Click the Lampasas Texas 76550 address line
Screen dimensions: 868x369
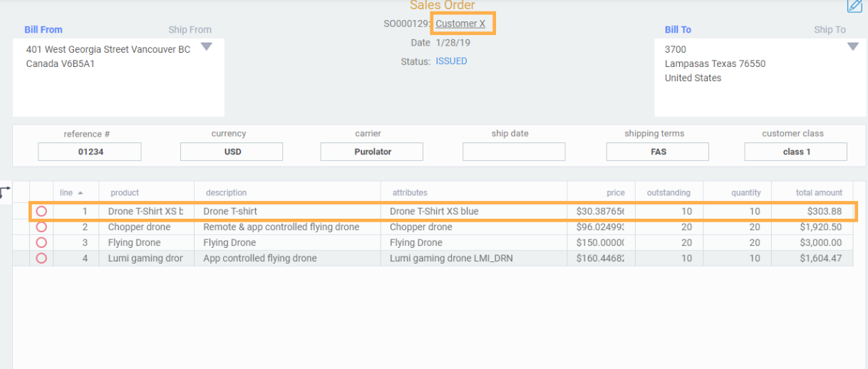(x=715, y=64)
